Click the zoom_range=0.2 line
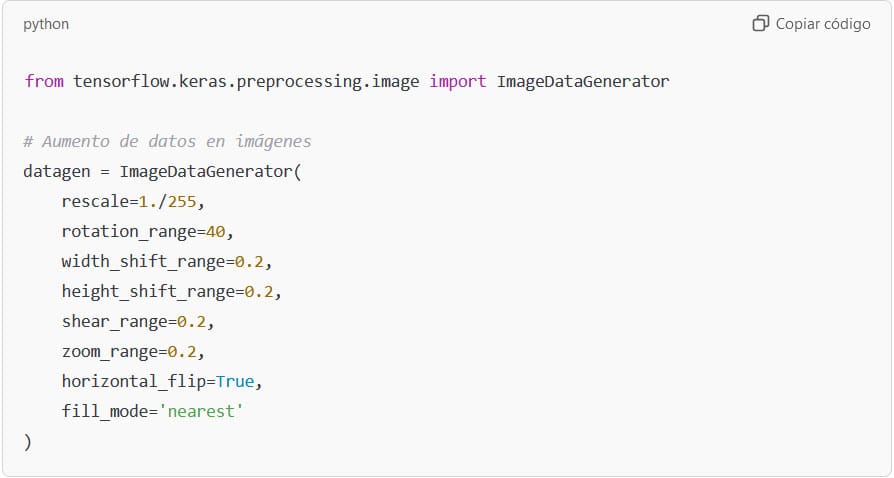This screenshot has width=894, height=478. pyautogui.click(x=133, y=351)
